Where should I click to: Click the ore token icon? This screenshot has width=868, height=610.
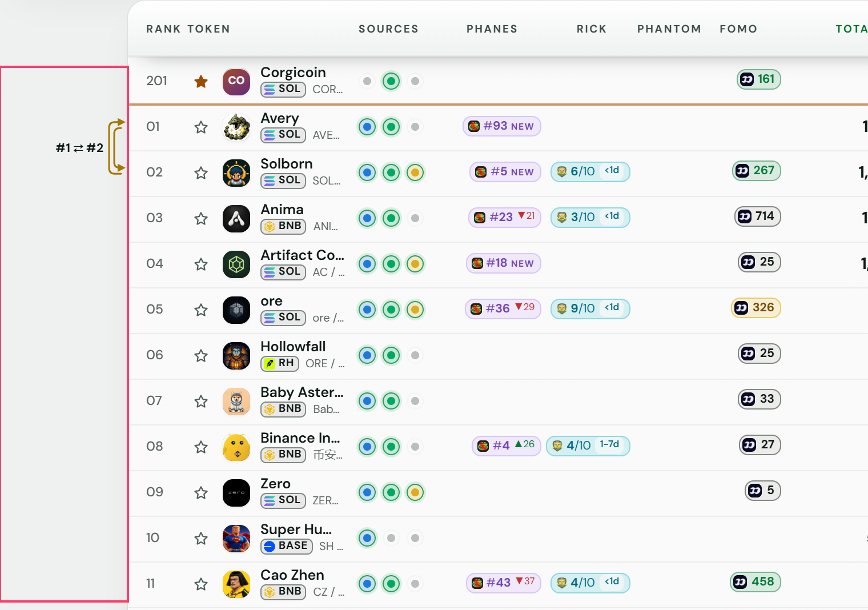236,310
